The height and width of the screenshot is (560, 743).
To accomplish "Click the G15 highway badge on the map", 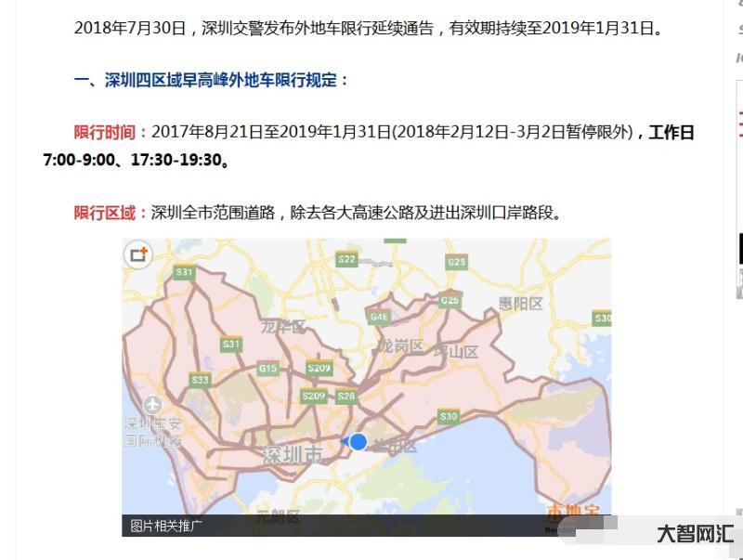I will click(x=267, y=369).
